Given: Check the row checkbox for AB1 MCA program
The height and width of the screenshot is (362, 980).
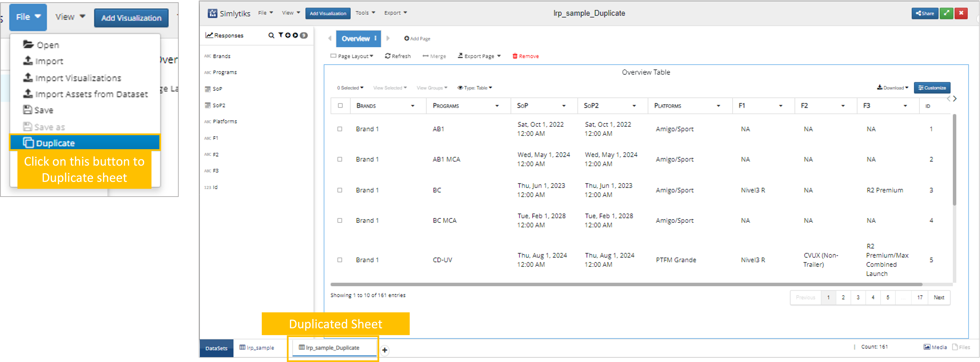Looking at the screenshot, I should point(340,159).
